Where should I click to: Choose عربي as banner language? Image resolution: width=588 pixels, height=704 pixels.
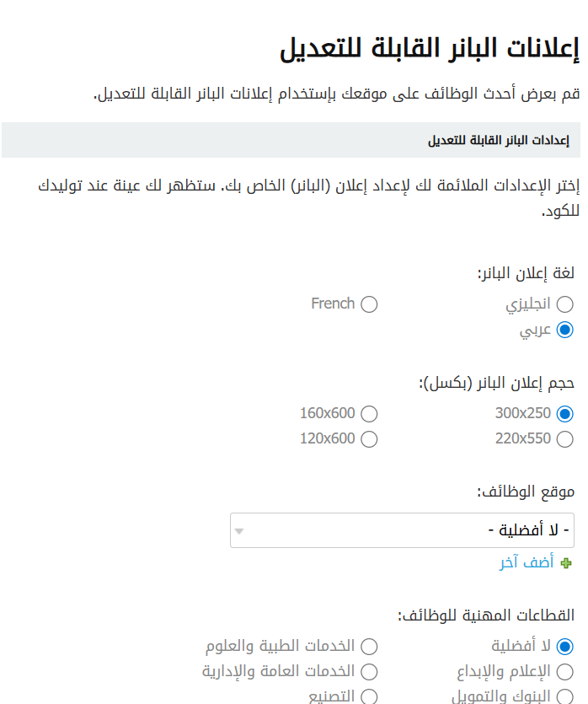click(565, 330)
